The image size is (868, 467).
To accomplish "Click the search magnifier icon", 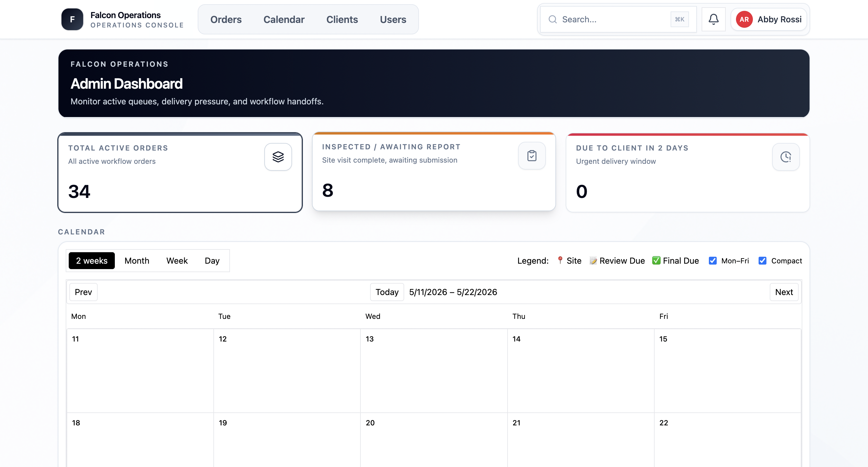I will pos(553,19).
